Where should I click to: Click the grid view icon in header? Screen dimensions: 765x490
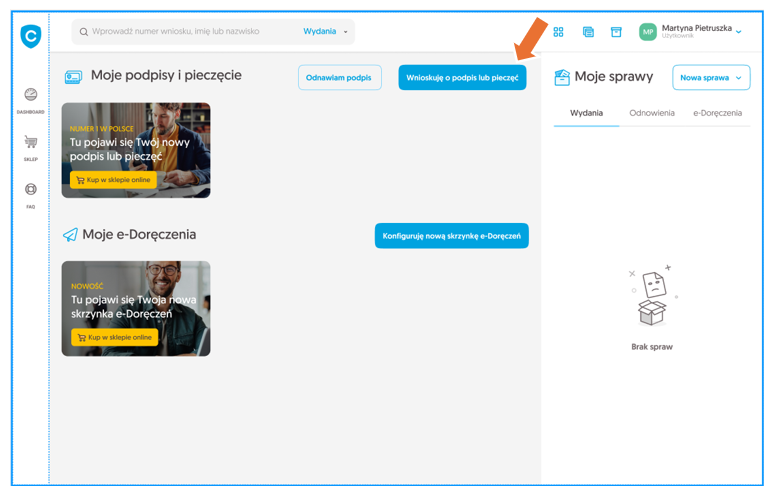(x=558, y=32)
